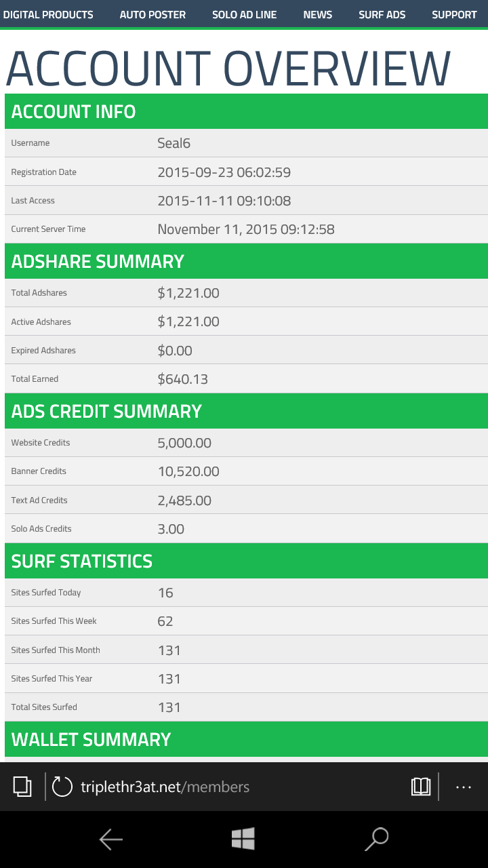Screen dimensions: 488x868
Task: Select the Adshare Summary section header
Action: tap(98, 262)
